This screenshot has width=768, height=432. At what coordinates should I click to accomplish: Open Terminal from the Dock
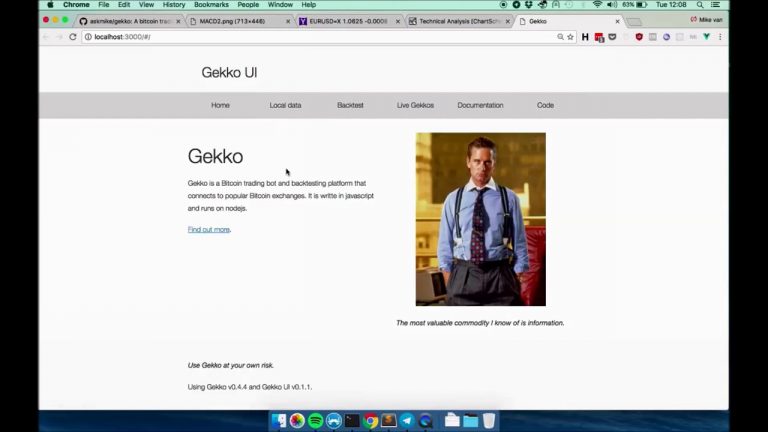point(352,420)
